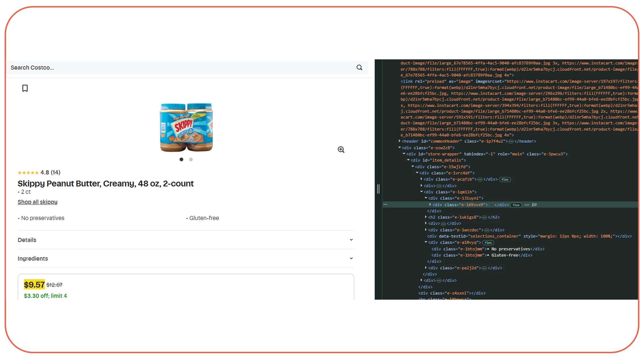The height and width of the screenshot is (359, 644).
Task: Click the ellipsis badge in div e-pa2j2d
Action: coord(484,268)
